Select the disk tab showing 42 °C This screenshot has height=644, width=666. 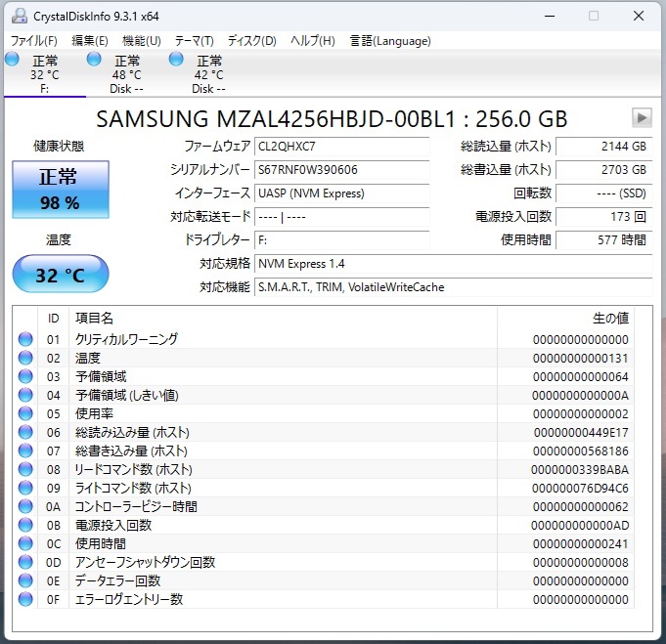click(208, 74)
